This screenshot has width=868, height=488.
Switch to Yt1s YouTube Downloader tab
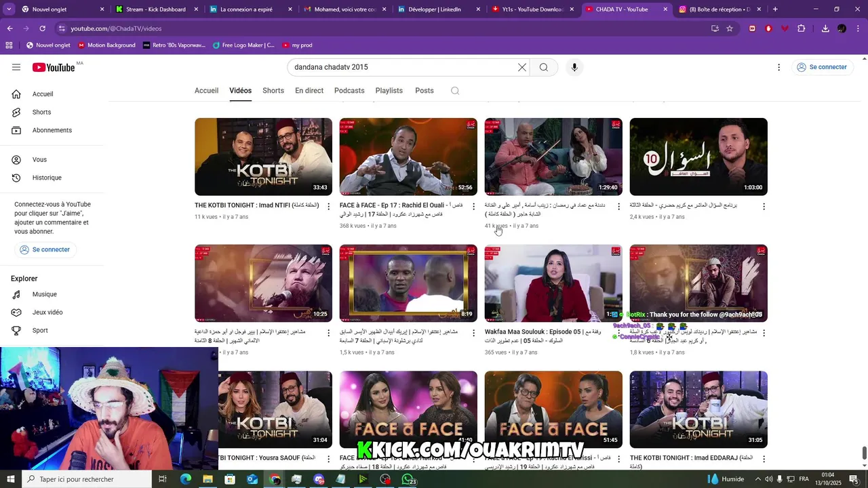click(532, 9)
